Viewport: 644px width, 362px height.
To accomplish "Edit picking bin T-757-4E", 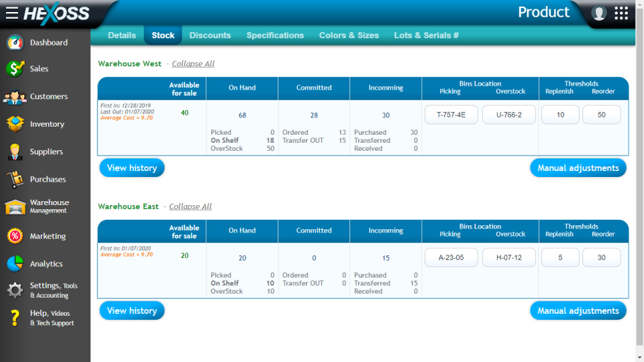I will pyautogui.click(x=451, y=115).
